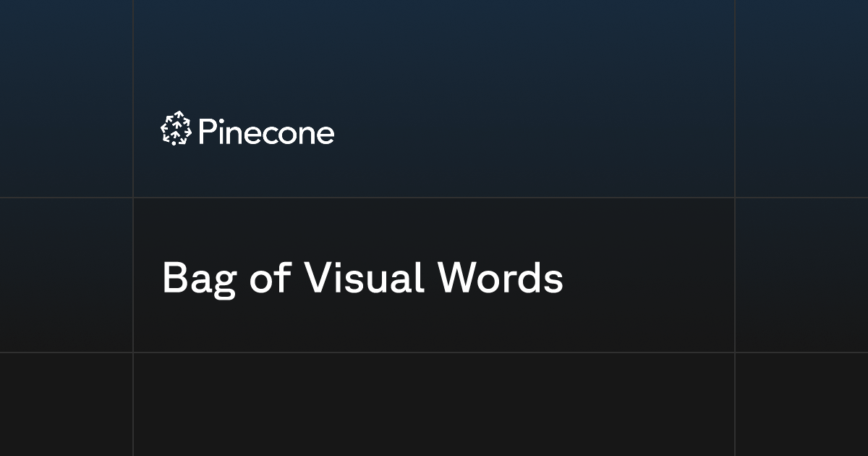Click the final e of Pinecone

point(325,134)
